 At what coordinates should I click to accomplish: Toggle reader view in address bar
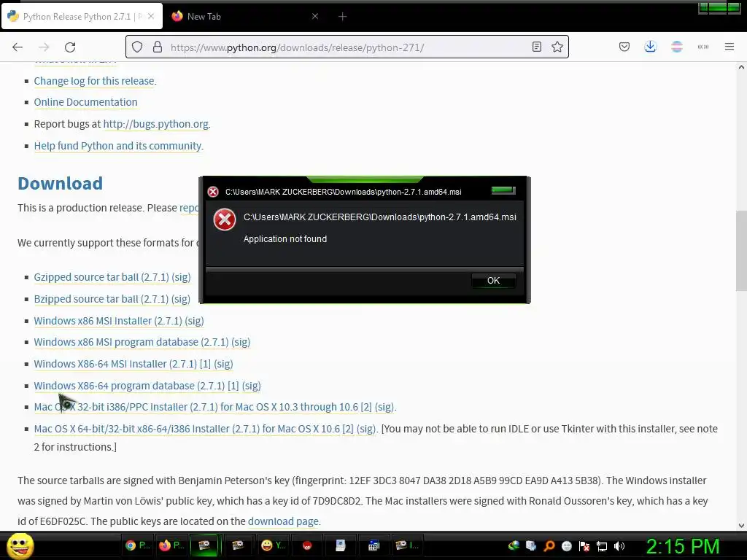537,47
